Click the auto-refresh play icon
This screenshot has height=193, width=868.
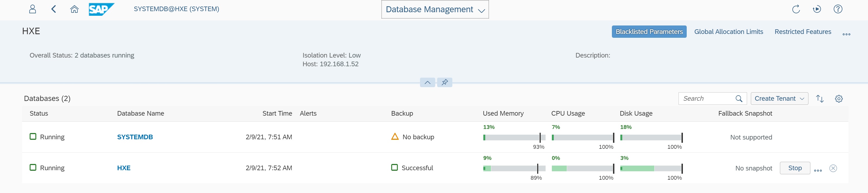[x=816, y=9]
